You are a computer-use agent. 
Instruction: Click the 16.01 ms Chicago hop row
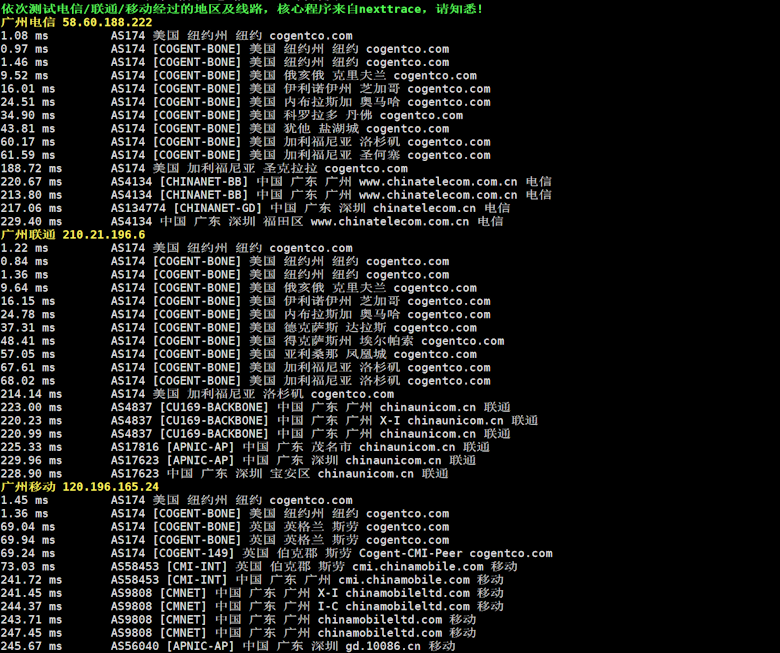click(x=245, y=89)
